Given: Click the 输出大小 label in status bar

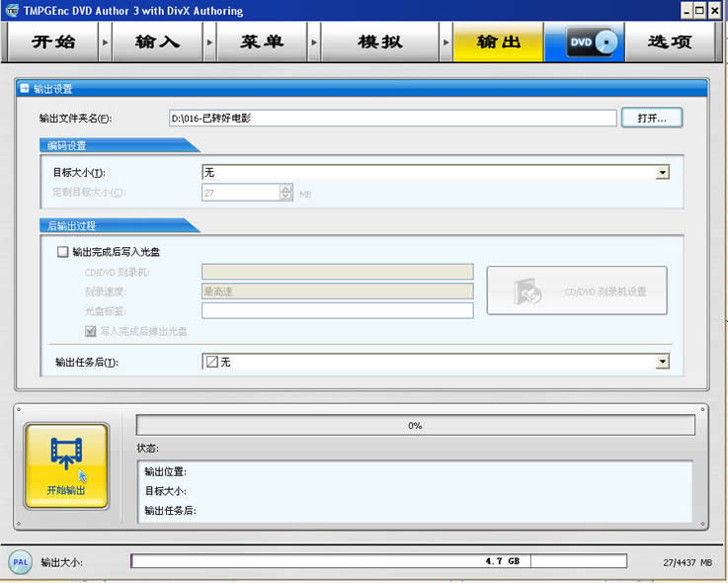Looking at the screenshot, I should [x=62, y=562].
